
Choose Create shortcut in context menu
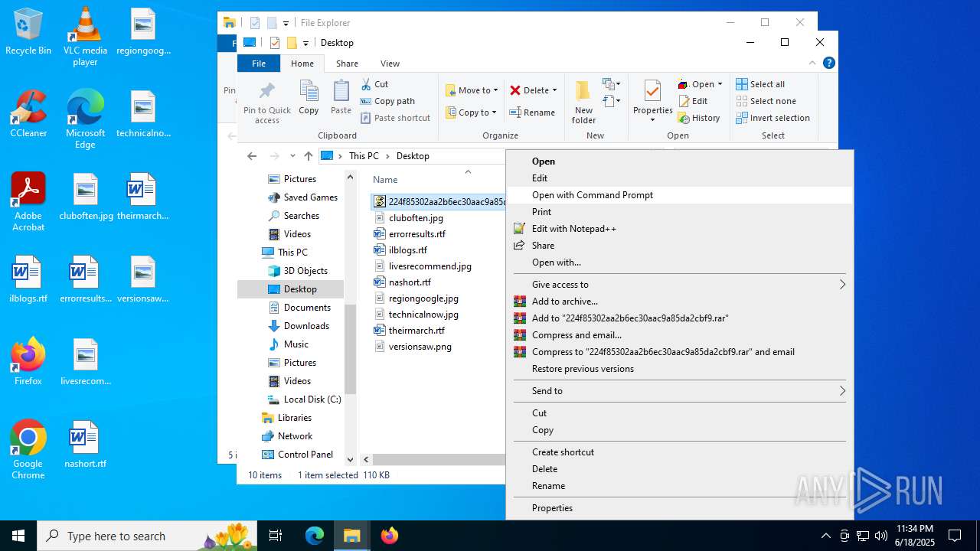click(x=680, y=452)
